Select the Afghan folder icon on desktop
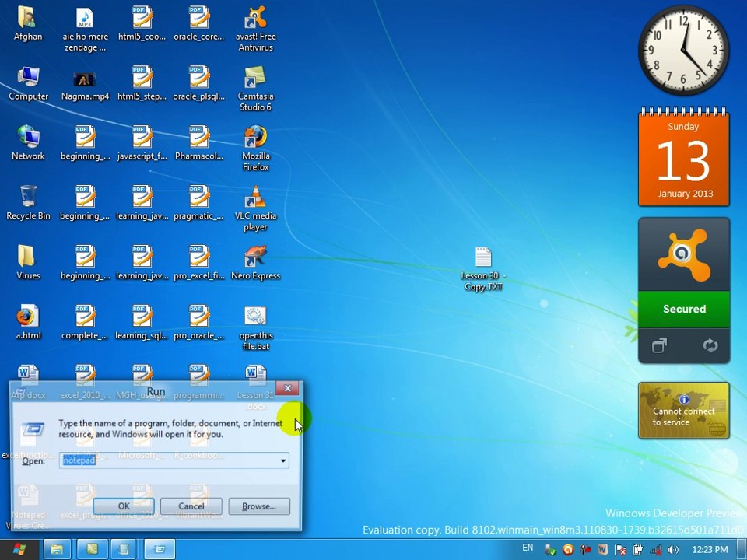Screen dimensions: 747x560 click(x=28, y=24)
